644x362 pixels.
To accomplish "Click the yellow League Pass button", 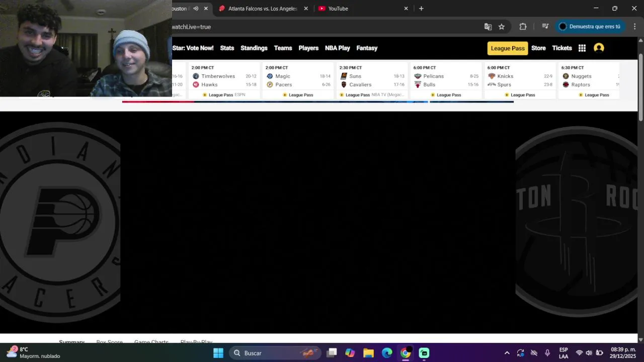I will click(508, 48).
